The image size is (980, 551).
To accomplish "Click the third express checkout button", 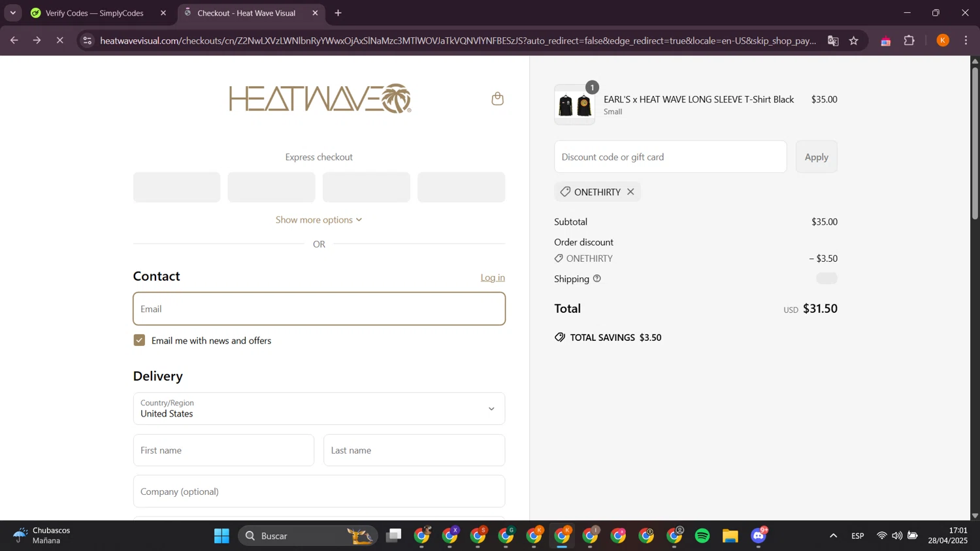I will tap(367, 187).
